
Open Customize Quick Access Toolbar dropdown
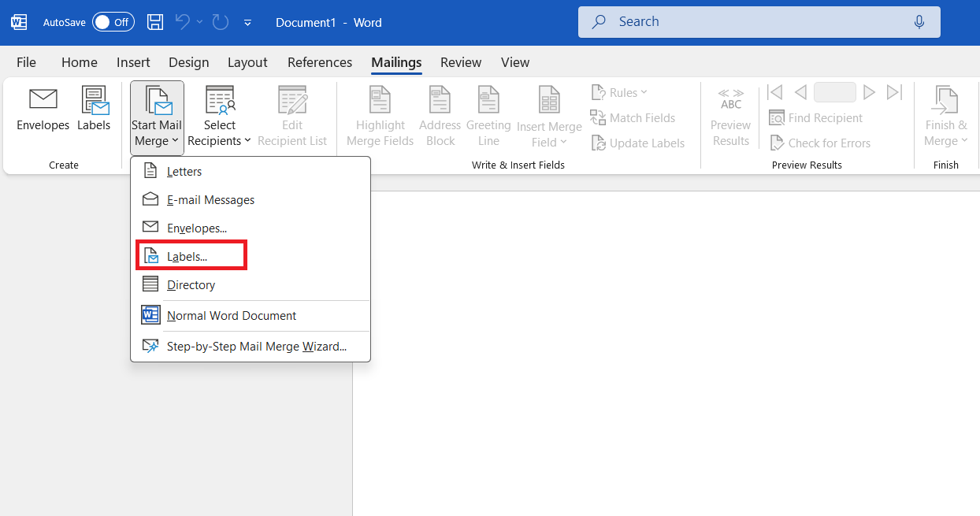(x=247, y=23)
